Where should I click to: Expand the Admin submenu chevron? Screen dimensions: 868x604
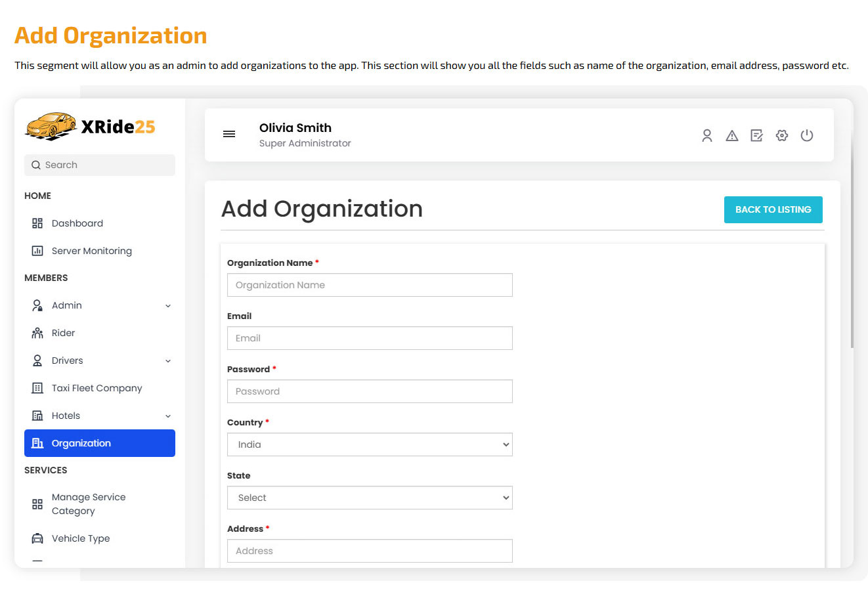click(x=168, y=306)
